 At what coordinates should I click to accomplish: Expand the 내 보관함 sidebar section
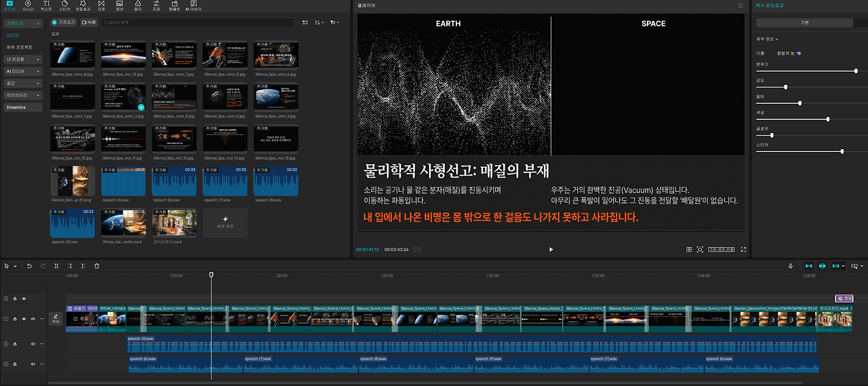pos(23,59)
